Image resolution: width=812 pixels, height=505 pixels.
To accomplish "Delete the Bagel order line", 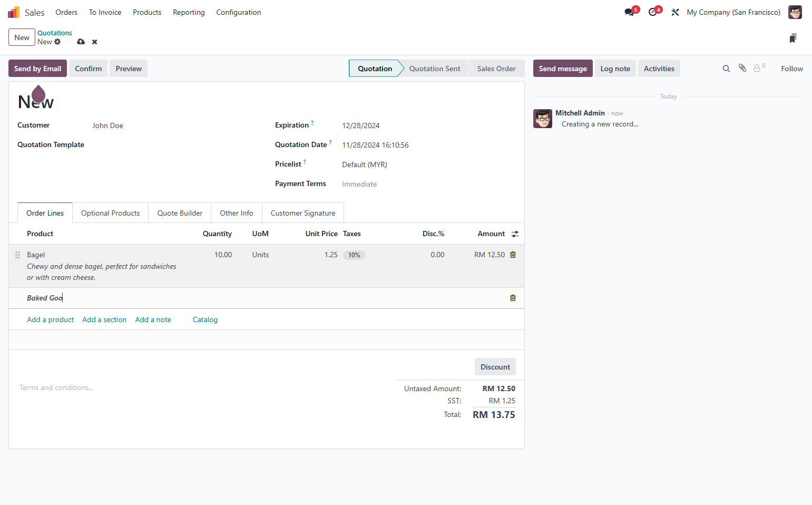I will click(513, 255).
